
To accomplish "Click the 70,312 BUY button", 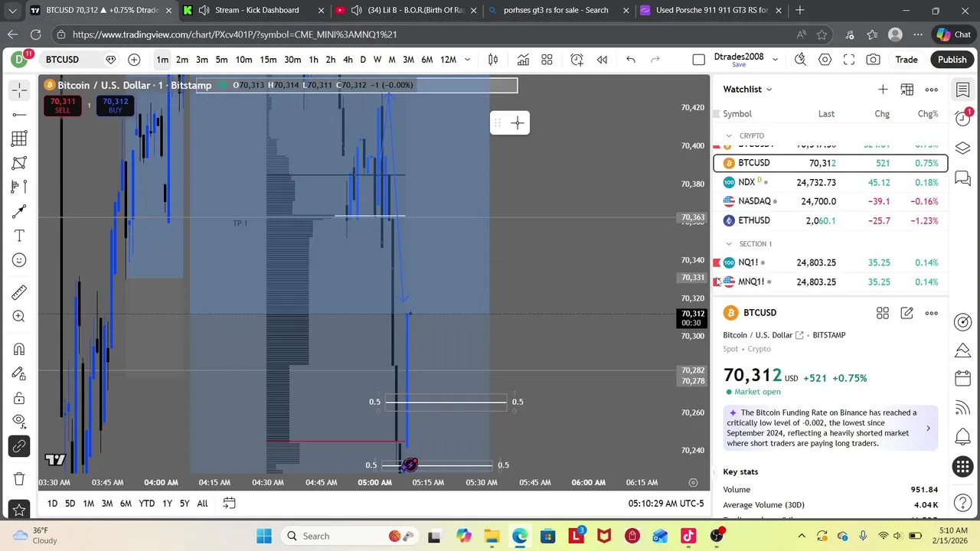I will 116,106.
